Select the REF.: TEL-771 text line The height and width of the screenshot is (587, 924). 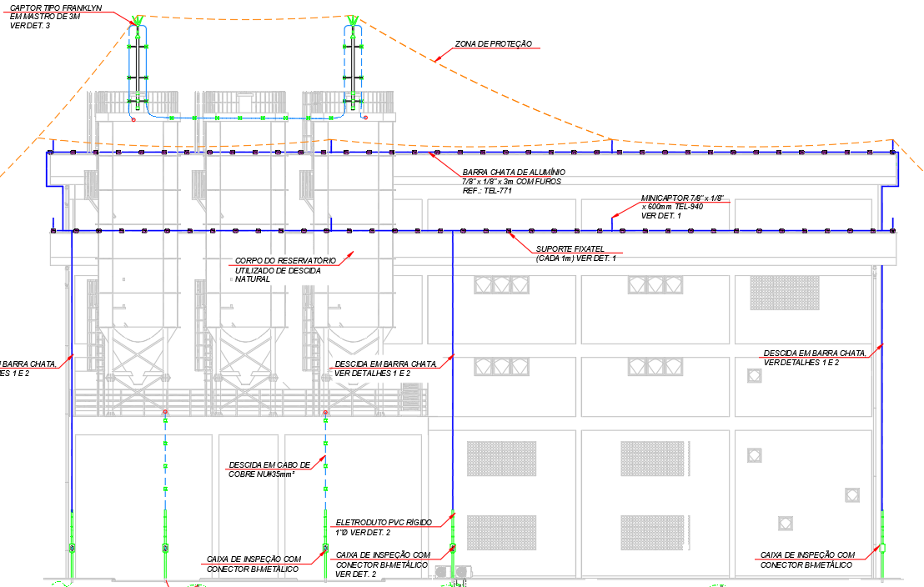pos(487,191)
